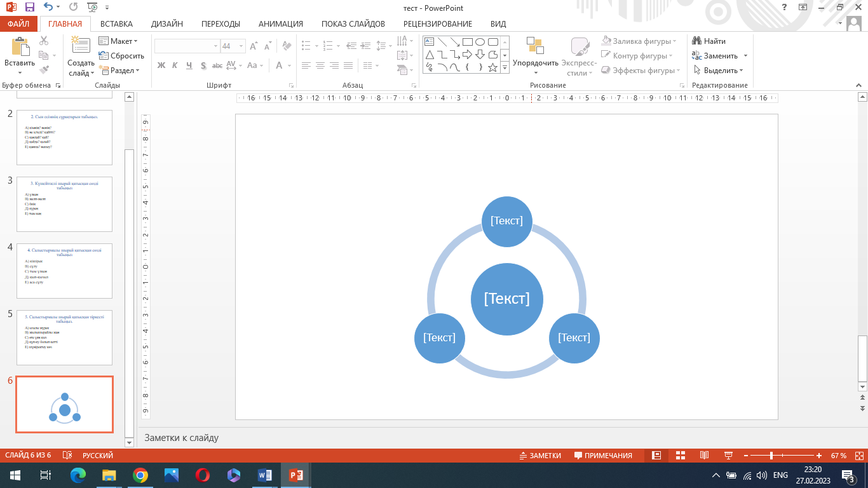
Task: Click the Упорядочить (Arrange) icon
Action: [535, 46]
